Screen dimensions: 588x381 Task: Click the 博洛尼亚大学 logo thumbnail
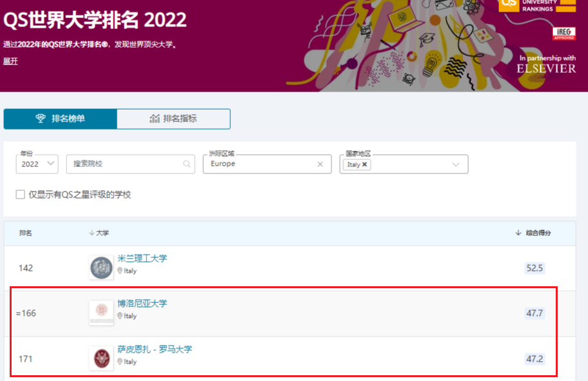tap(101, 313)
